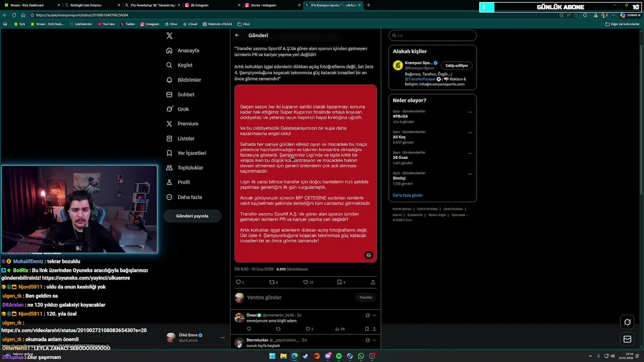Open X home logo in sidebar
Screen dimensions: 644x362
(x=170, y=36)
